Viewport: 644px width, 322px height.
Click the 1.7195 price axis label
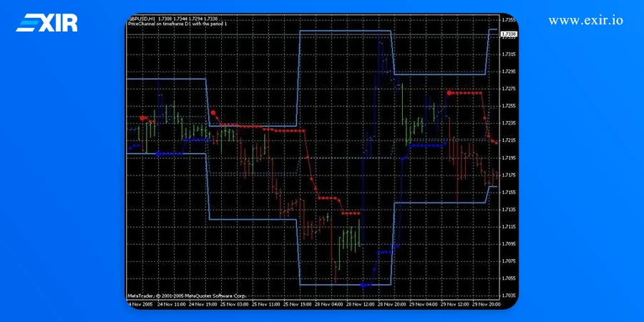coord(509,157)
